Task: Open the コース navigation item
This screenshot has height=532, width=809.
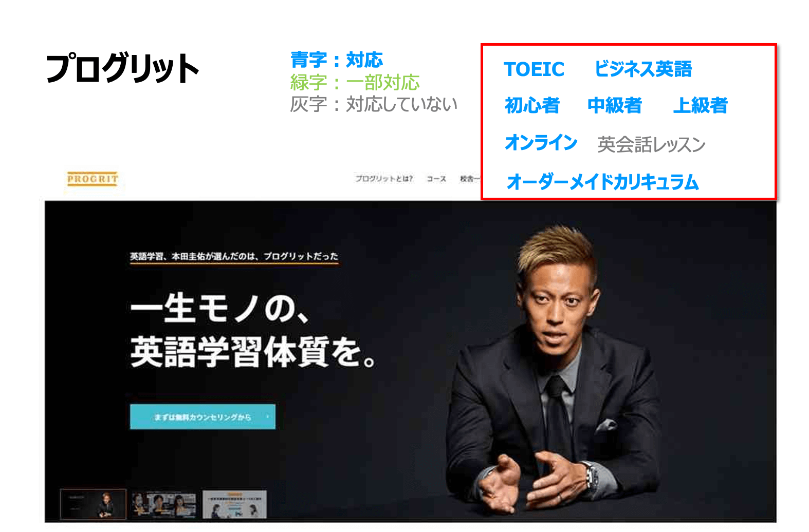Action: (x=436, y=179)
